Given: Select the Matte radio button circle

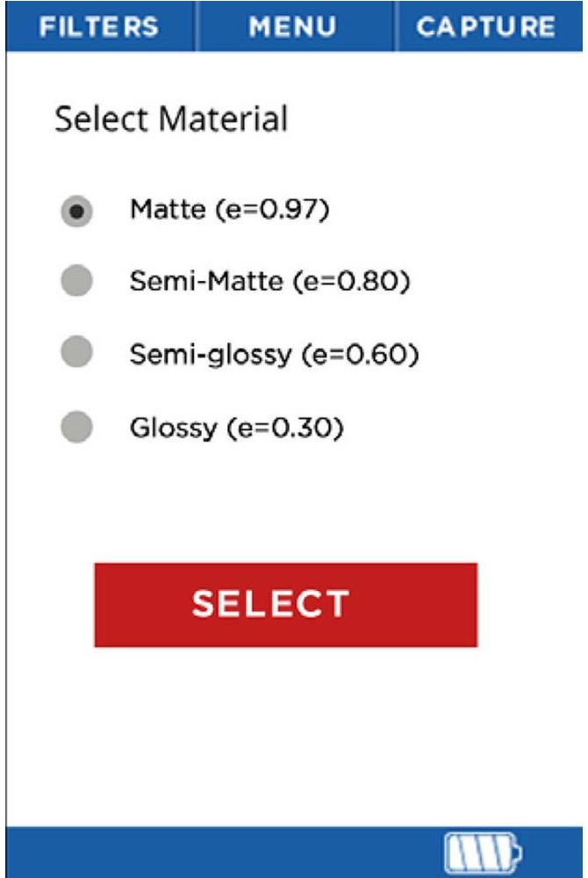Looking at the screenshot, I should pyautogui.click(x=77, y=212).
